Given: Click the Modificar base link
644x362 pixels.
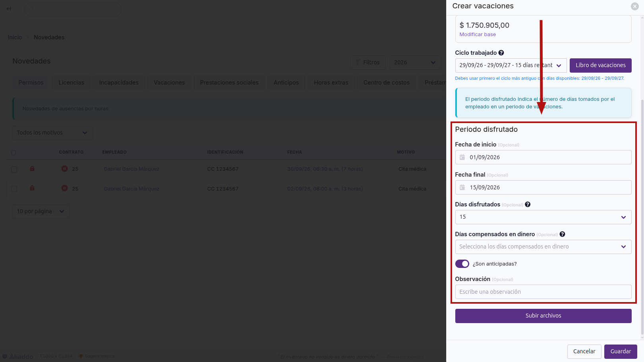Looking at the screenshot, I should click(478, 35).
